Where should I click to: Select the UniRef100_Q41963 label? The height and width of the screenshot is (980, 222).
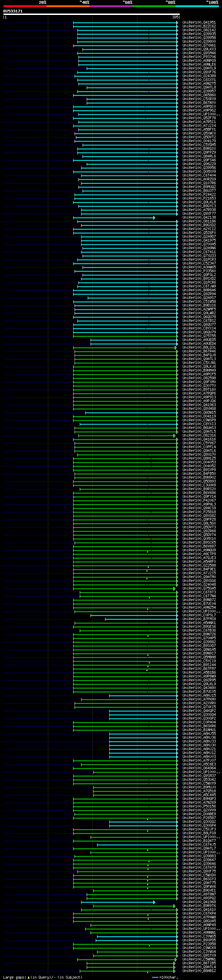coord(199,405)
